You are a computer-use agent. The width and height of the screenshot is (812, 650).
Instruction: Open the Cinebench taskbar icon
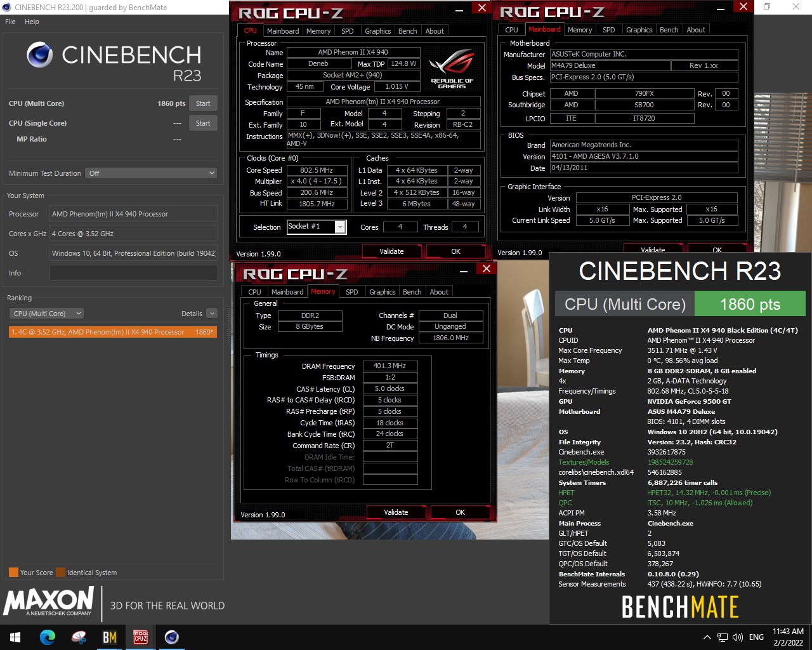[171, 637]
